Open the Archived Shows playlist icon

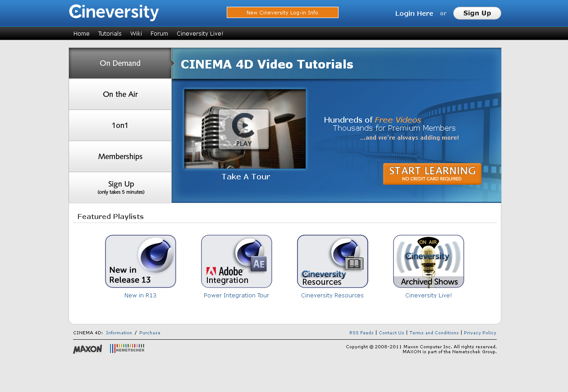[429, 261]
